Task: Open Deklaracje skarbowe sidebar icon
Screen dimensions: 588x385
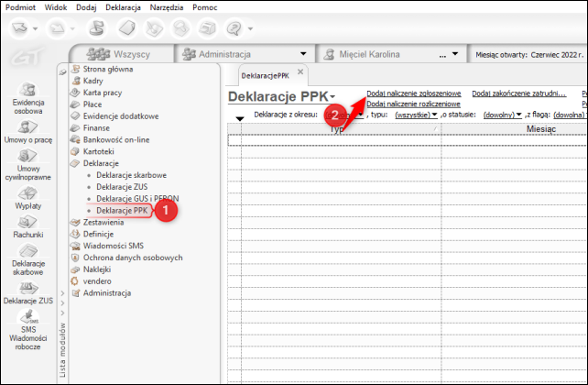Action: [28, 259]
